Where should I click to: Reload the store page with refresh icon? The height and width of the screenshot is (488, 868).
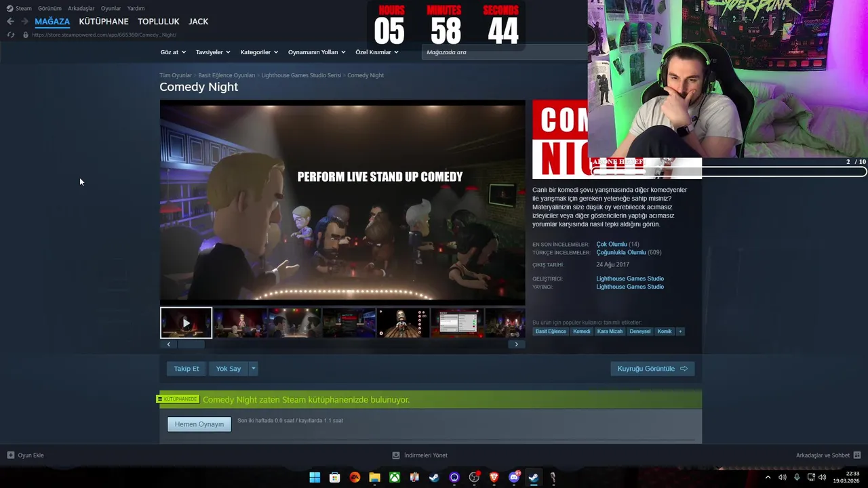point(10,35)
